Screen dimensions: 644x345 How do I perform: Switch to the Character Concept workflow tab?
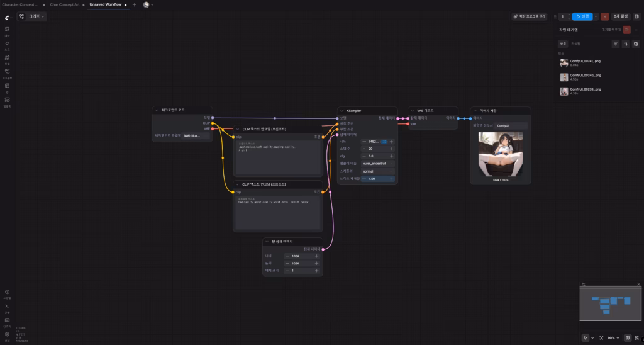click(x=20, y=4)
